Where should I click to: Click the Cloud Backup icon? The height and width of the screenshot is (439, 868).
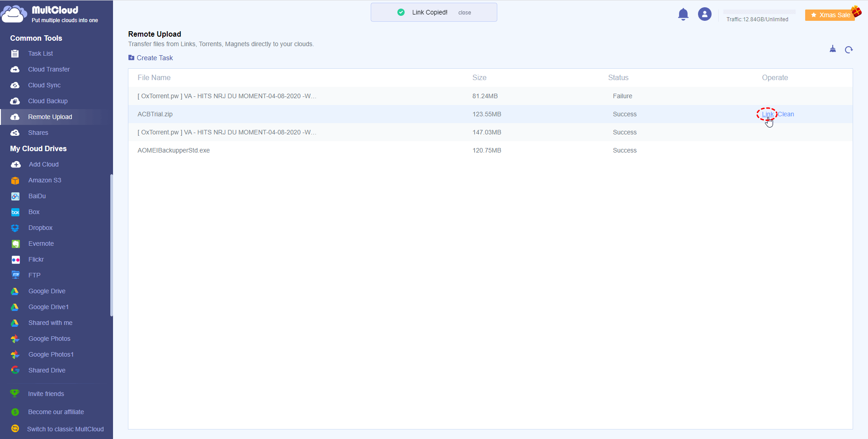[15, 101]
